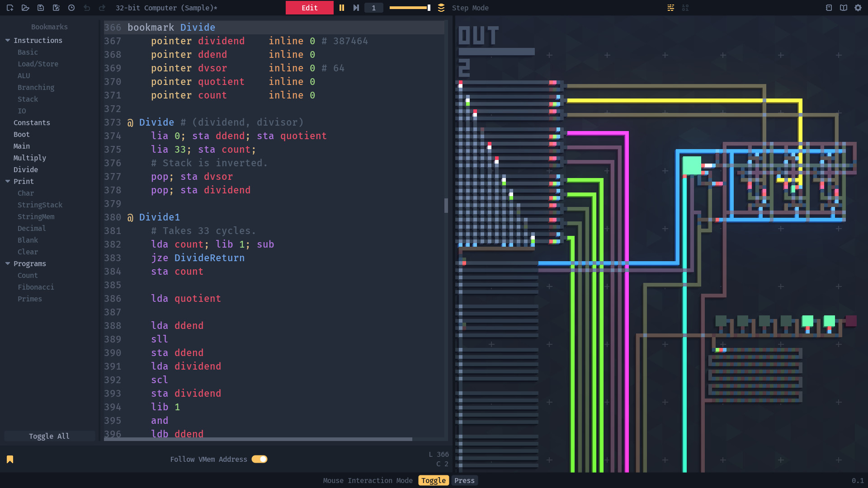
Task: Switch Mouse Interaction Mode to Press
Action: coord(464,480)
